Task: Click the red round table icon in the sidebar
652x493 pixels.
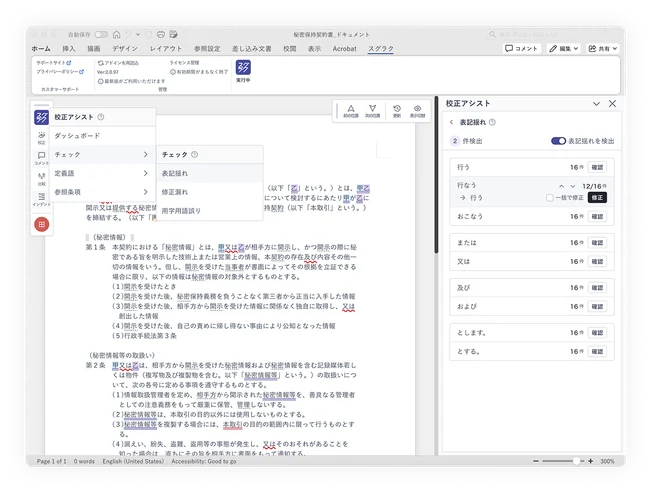Action: 42,224
